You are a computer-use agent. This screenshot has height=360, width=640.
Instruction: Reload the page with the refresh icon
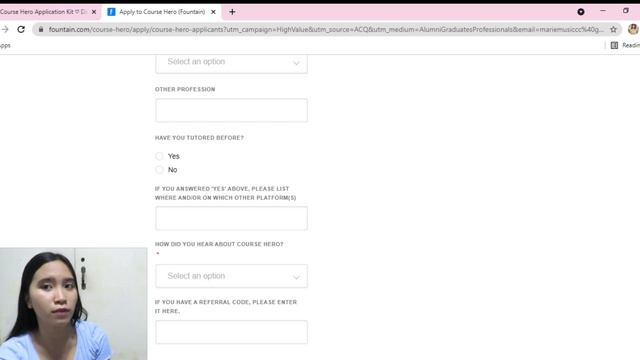[x=21, y=29]
